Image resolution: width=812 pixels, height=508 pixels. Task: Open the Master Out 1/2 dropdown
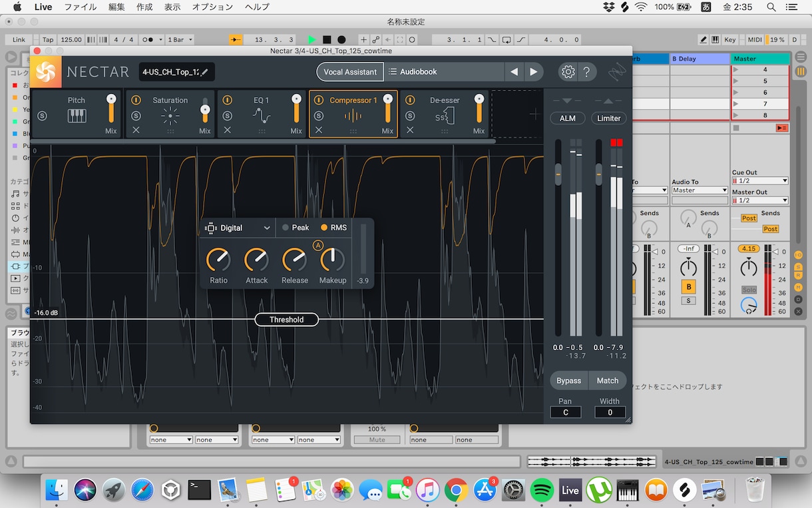760,200
